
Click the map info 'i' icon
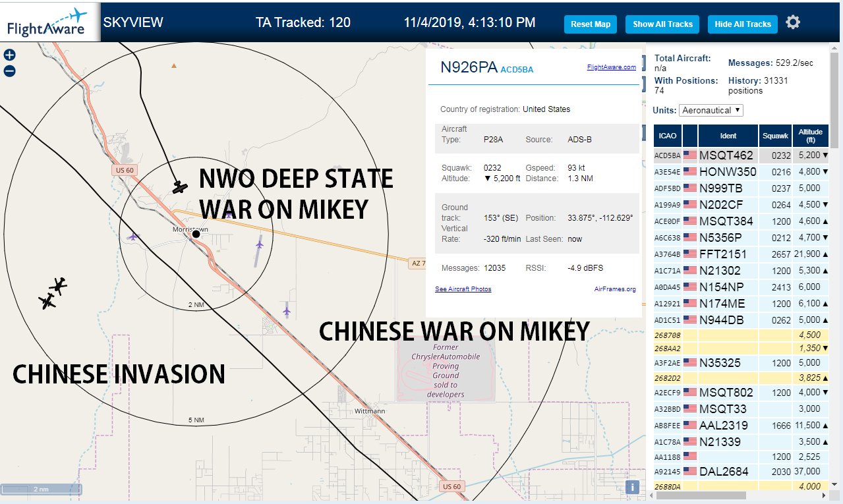pos(632,488)
